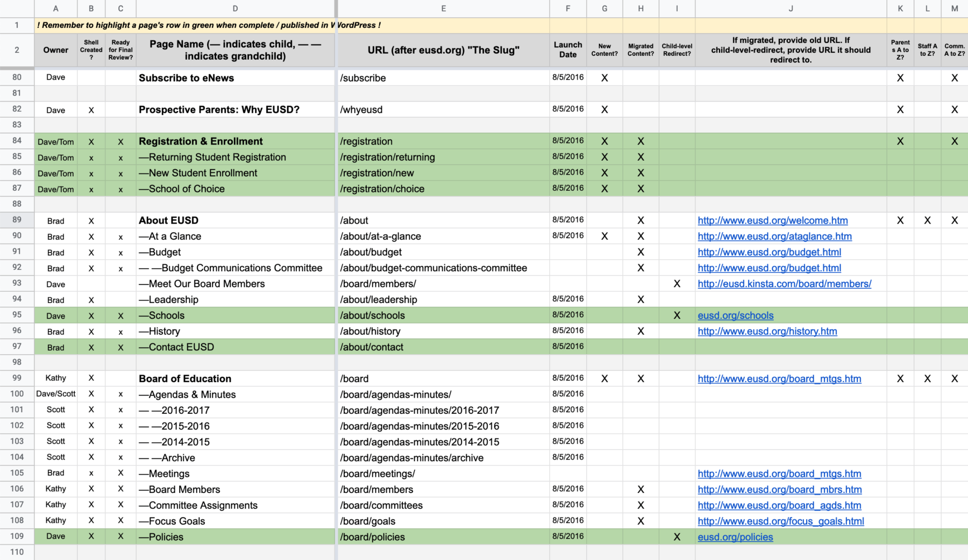Select row 84 header
This screenshot has height=560, width=968.
coord(17,141)
